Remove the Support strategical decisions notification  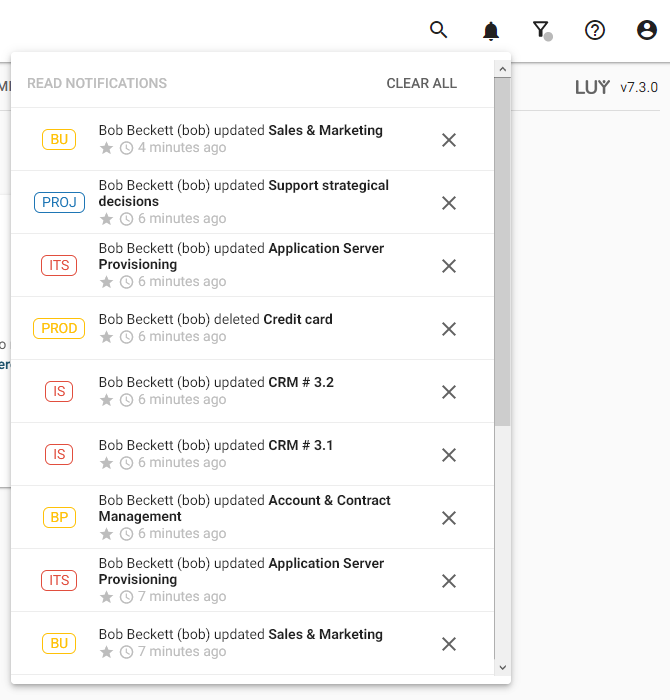click(x=449, y=203)
